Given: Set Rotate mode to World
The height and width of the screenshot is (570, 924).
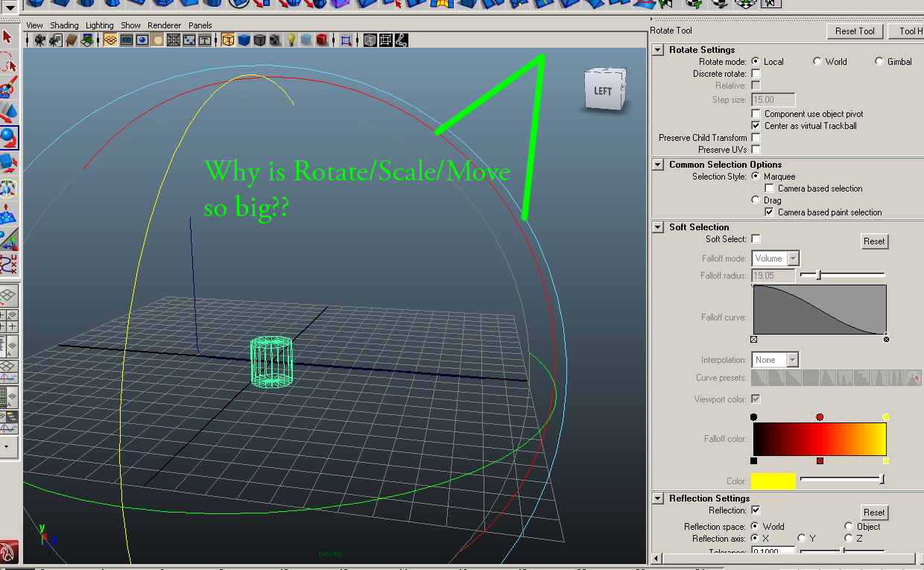Looking at the screenshot, I should [817, 62].
